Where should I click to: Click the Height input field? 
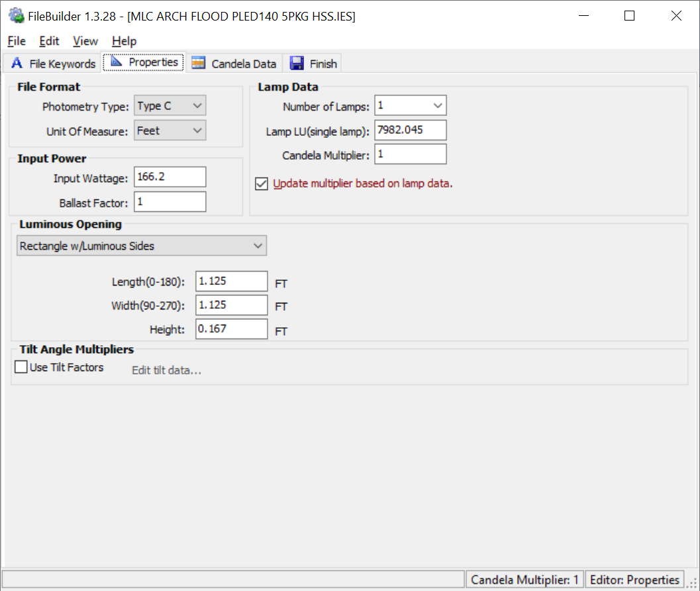231,329
